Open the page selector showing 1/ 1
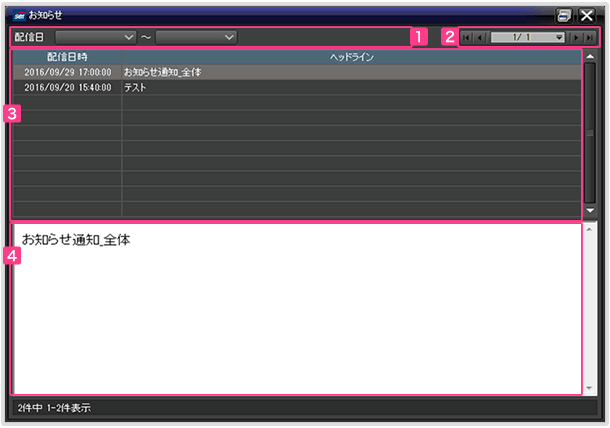Screen dimensions: 610x428 pyautogui.click(x=528, y=37)
